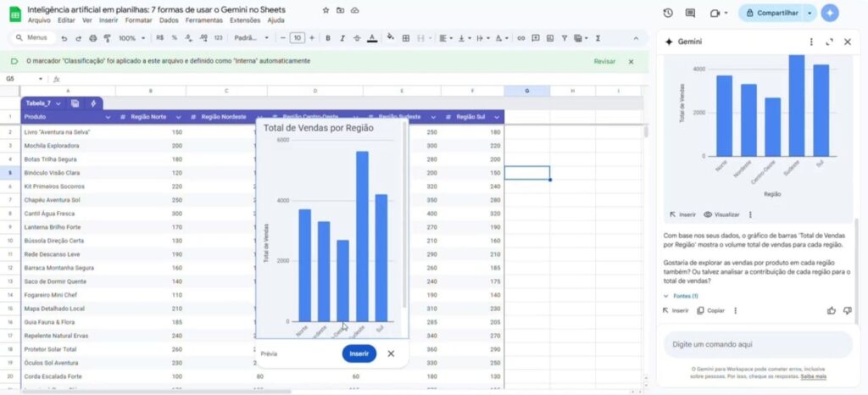Toggle strikethrough formatting
The width and height of the screenshot is (868, 395).
click(x=357, y=38)
